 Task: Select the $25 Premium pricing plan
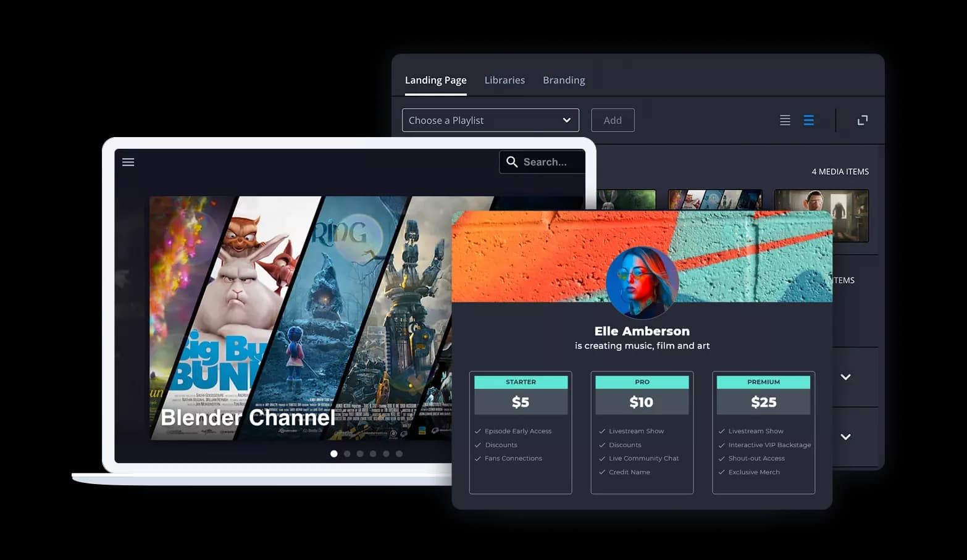[764, 402]
